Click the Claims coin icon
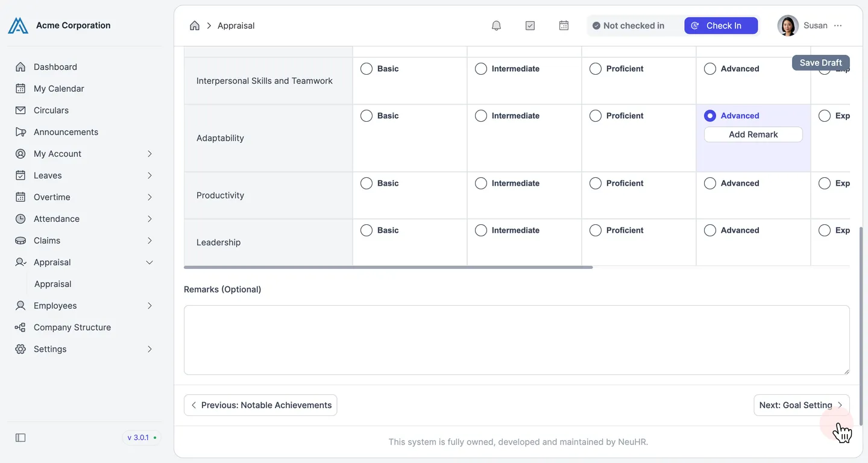Image resolution: width=868 pixels, height=463 pixels. (x=20, y=241)
